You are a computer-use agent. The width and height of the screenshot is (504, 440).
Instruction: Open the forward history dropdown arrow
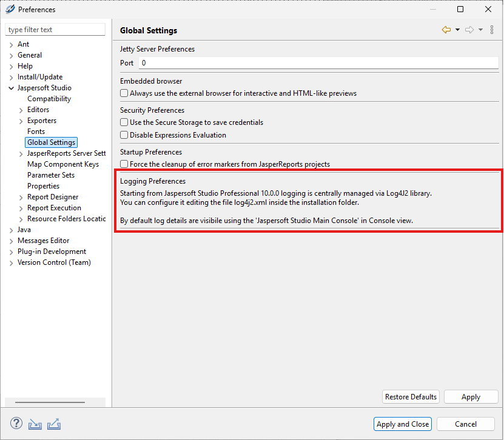coord(480,30)
